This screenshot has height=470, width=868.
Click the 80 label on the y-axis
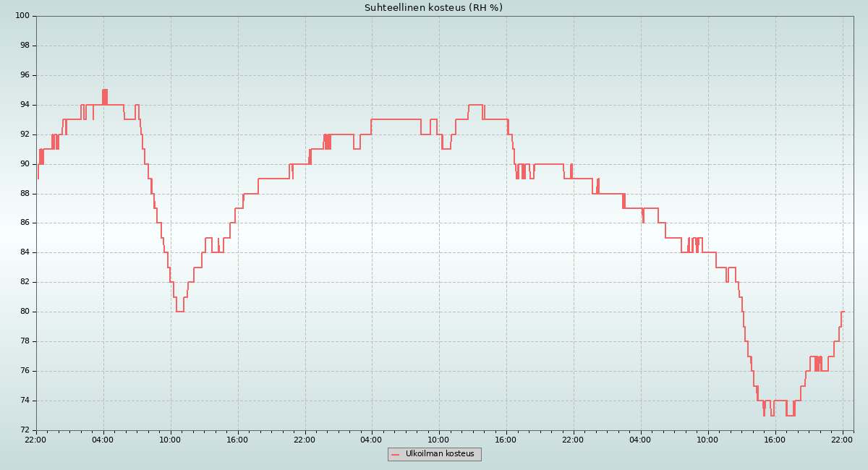coord(24,312)
